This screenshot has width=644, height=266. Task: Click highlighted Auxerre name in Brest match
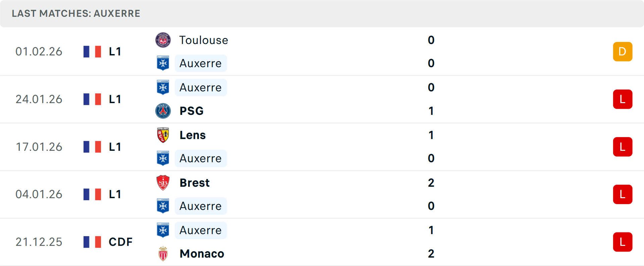point(201,206)
